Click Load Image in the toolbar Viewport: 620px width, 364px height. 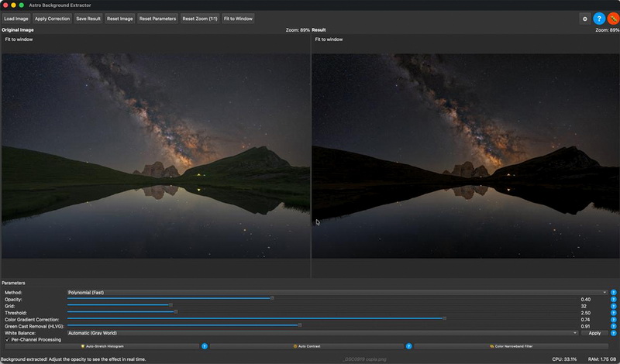click(15, 19)
